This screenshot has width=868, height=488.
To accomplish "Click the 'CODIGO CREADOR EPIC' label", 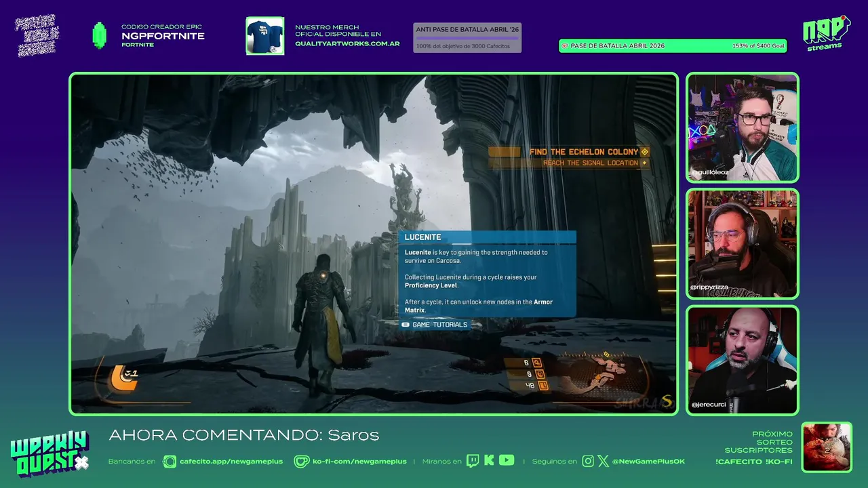I will click(161, 26).
